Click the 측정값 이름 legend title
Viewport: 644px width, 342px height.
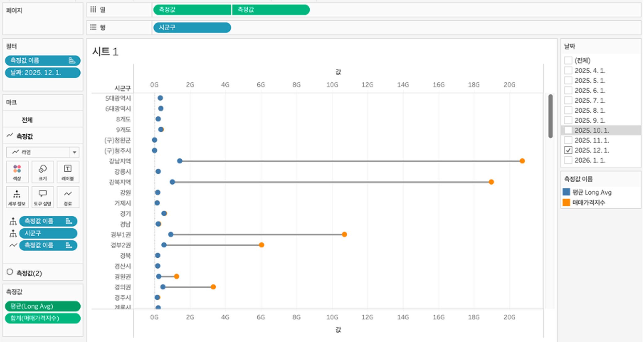(578, 179)
